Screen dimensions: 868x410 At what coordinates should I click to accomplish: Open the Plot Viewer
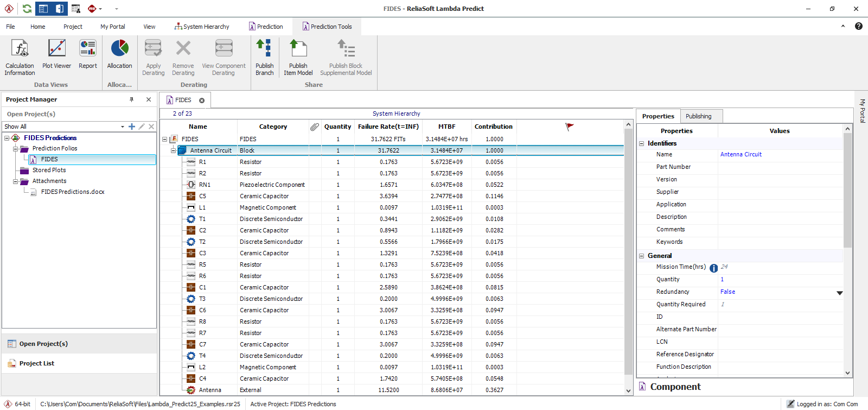point(57,54)
